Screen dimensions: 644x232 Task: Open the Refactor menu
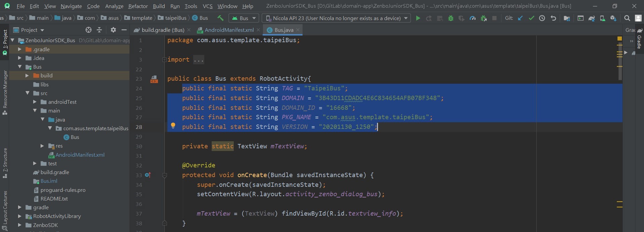[138, 6]
